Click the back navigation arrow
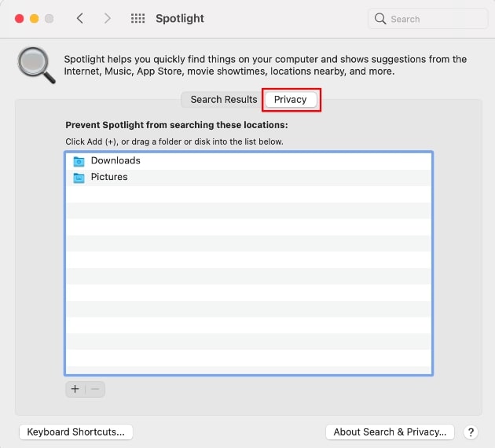The height and width of the screenshot is (448, 495). point(80,18)
